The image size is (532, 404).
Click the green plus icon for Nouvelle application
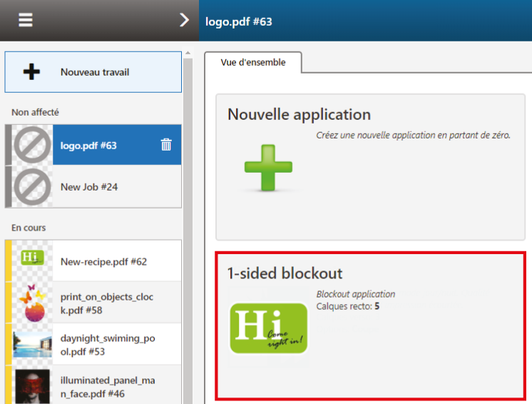tap(268, 167)
